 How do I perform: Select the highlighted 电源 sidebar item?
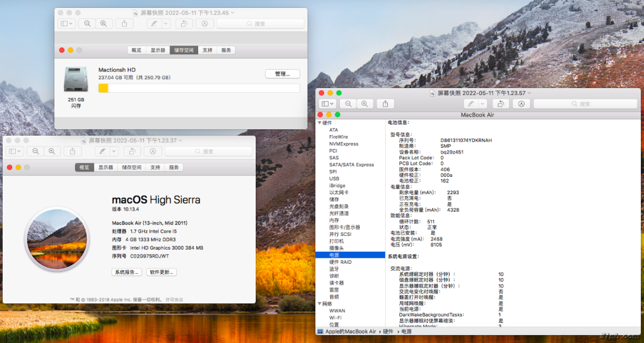click(x=351, y=255)
